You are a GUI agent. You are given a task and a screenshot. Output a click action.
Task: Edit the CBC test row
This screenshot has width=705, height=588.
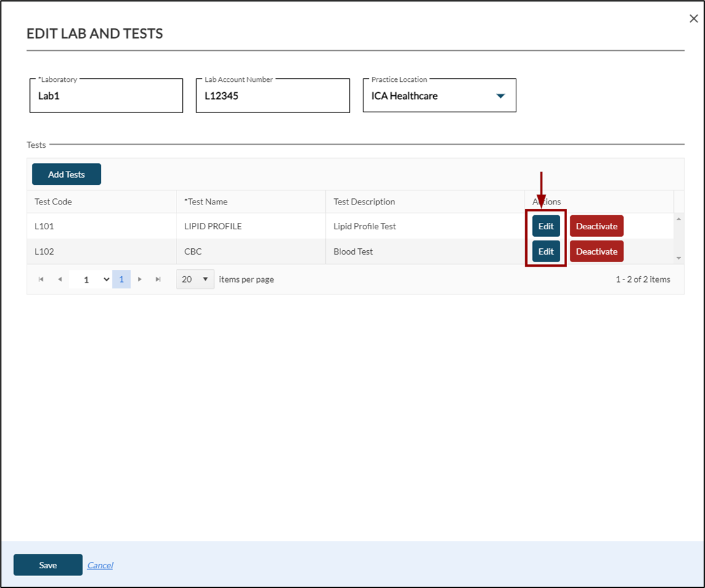click(x=546, y=251)
